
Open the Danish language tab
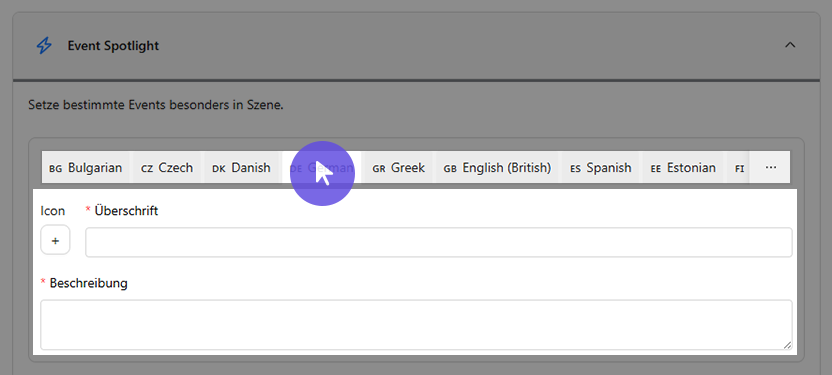(x=241, y=168)
